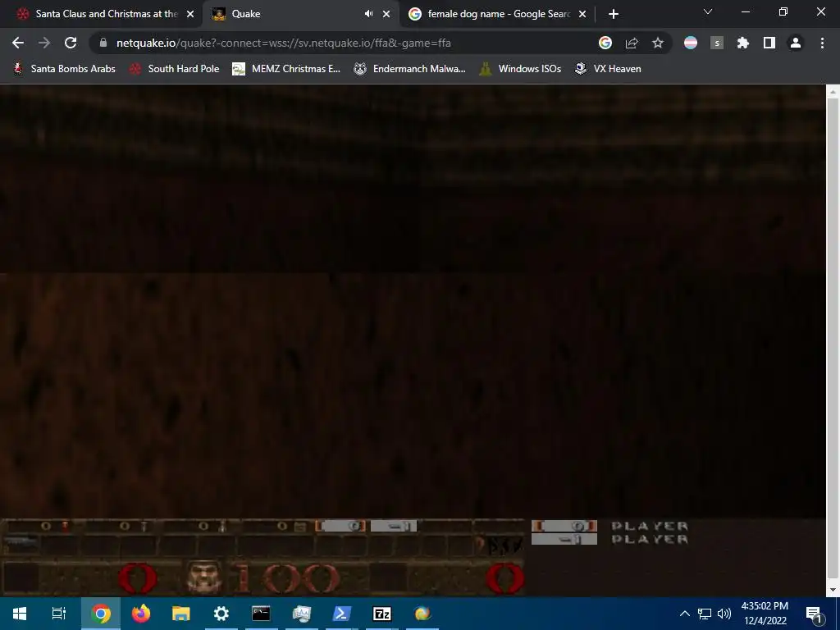Open 7-Zip from the taskbar
Viewport: 840px width, 630px height.
click(382, 614)
